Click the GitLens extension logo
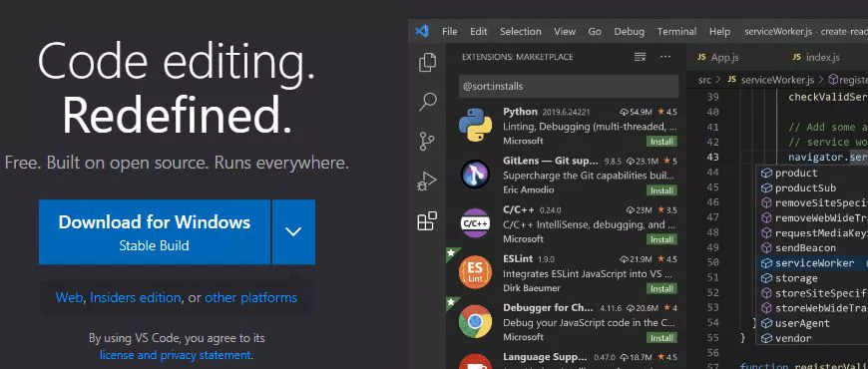The height and width of the screenshot is (369, 868). click(476, 175)
